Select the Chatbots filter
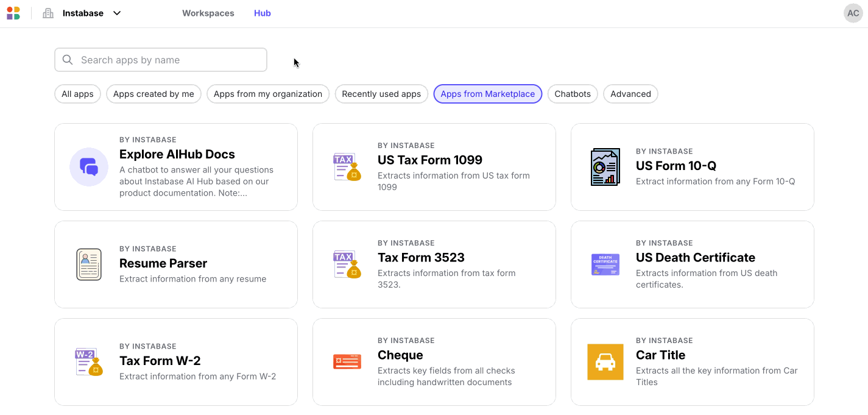 pyautogui.click(x=573, y=94)
